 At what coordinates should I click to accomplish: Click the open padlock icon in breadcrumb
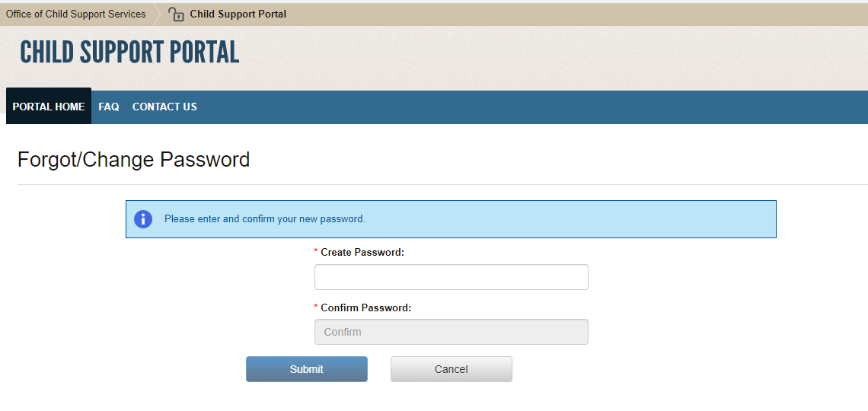coord(177,14)
